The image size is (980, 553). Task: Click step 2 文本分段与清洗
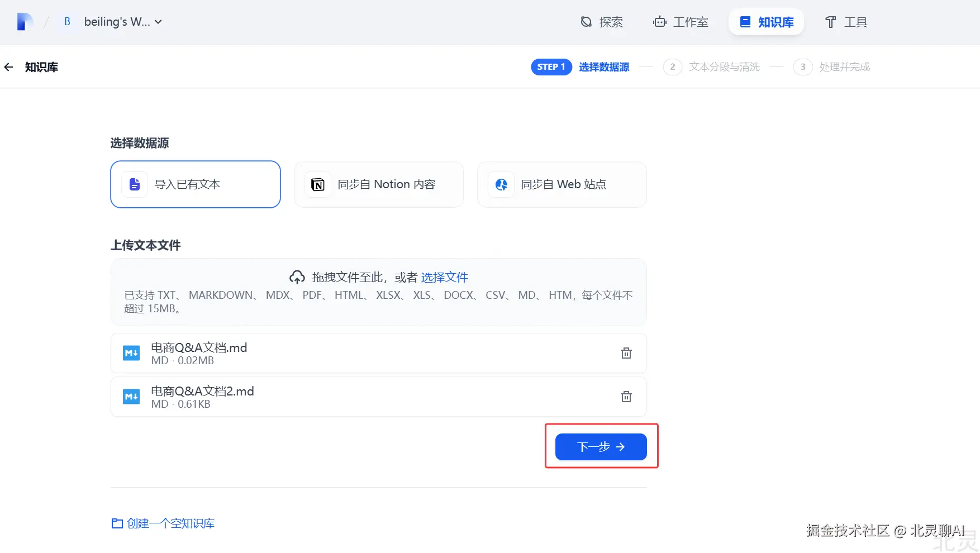coord(711,67)
